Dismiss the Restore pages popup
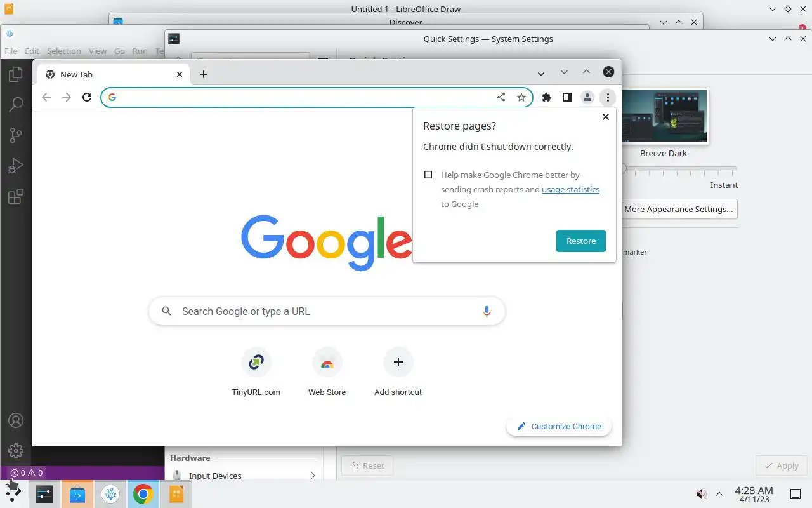The width and height of the screenshot is (812, 508). coord(606,117)
